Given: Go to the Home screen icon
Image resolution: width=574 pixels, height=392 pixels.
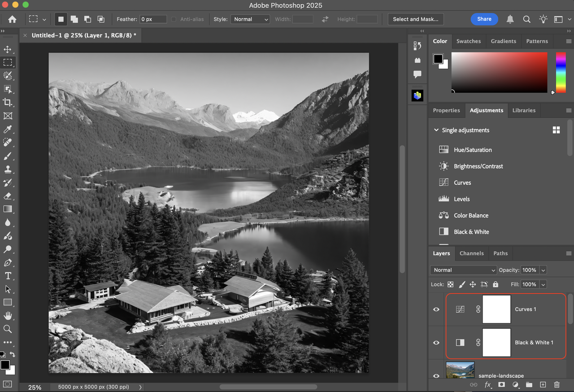Looking at the screenshot, I should 12,19.
